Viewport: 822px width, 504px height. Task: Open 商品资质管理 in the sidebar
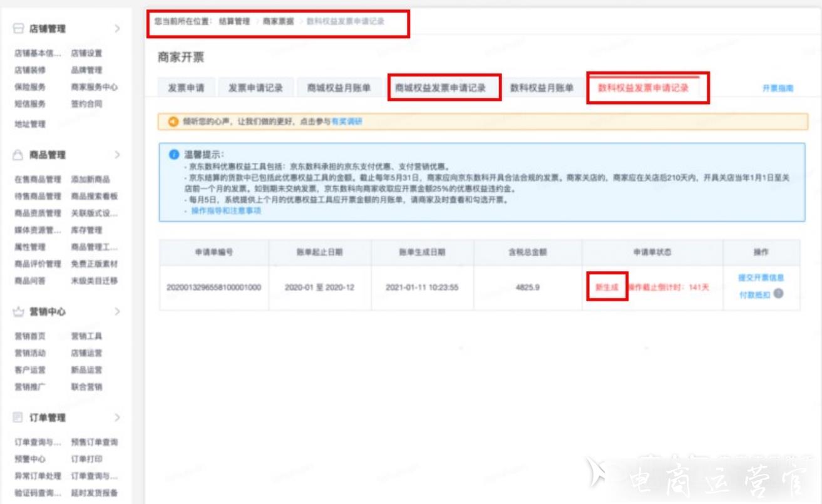pos(38,213)
